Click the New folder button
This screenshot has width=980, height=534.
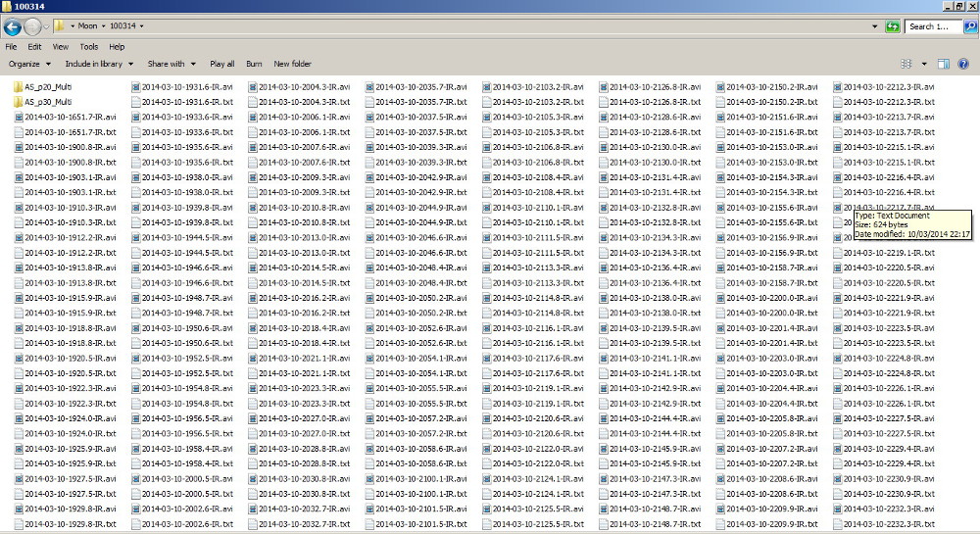pos(292,64)
